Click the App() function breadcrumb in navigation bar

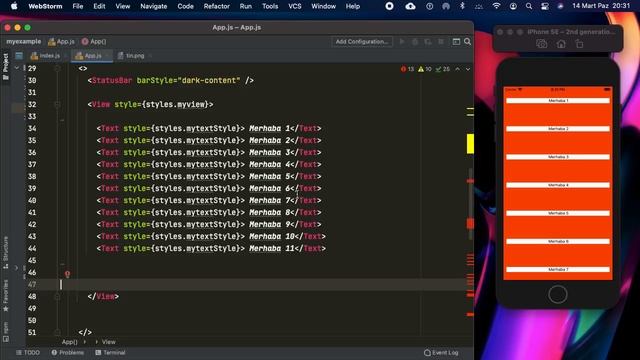tap(94, 42)
